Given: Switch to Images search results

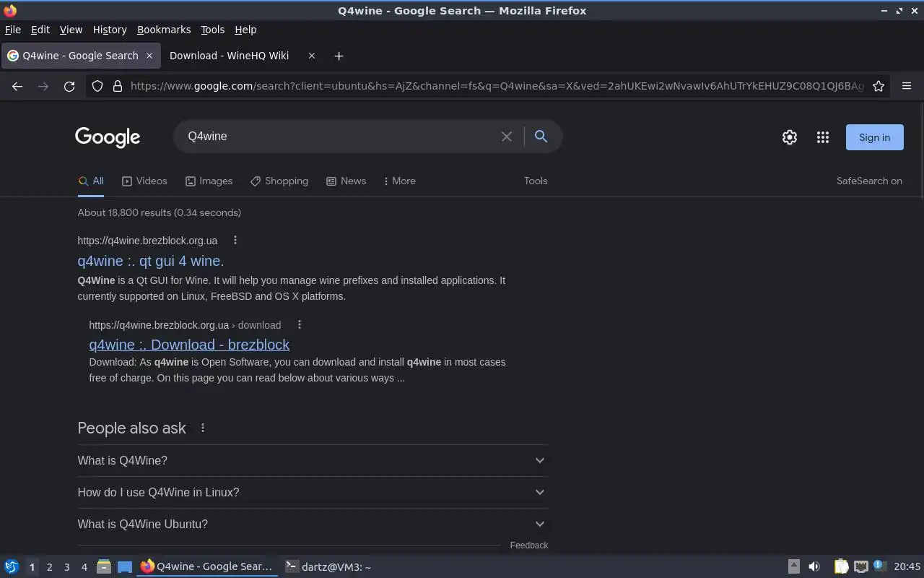Looking at the screenshot, I should [x=209, y=181].
